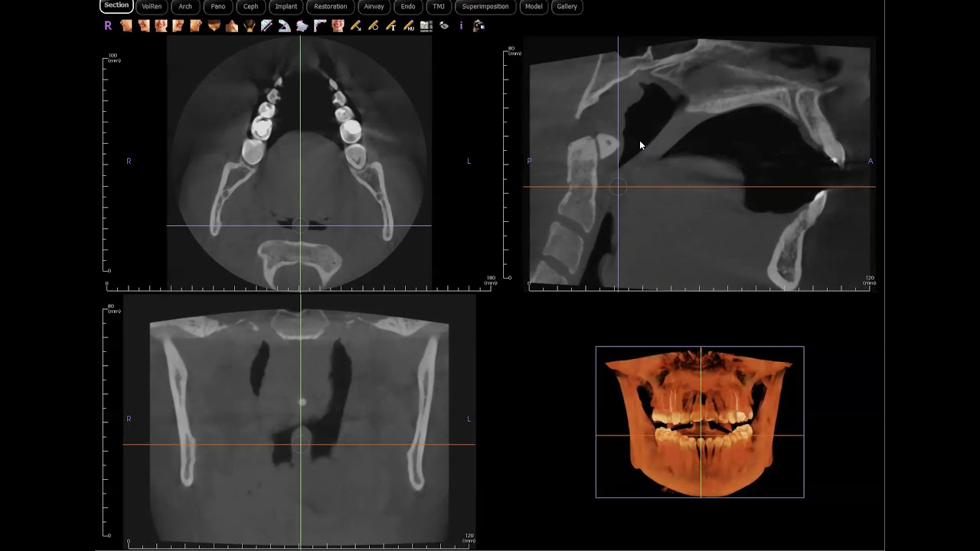
Task: Select the frontal face view orientation icon
Action: pyautogui.click(x=161, y=25)
